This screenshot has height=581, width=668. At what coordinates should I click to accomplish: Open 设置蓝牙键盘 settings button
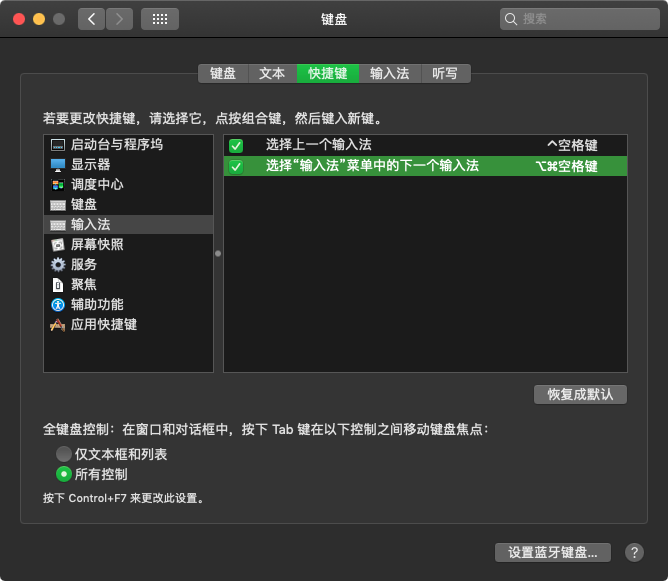coord(552,552)
